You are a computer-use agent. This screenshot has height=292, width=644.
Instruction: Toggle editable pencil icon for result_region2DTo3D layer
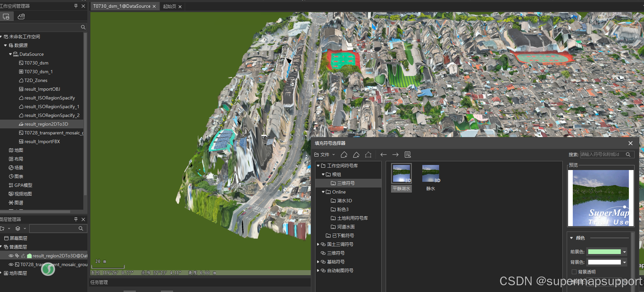click(x=23, y=256)
